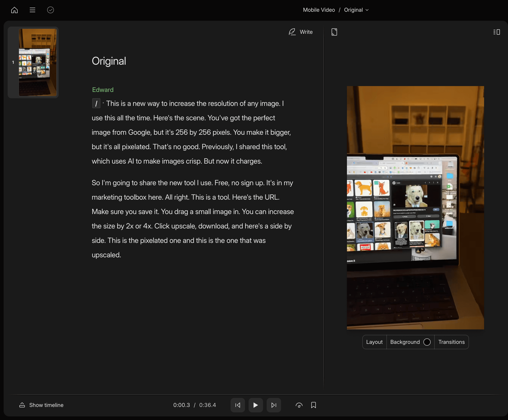Select the Layout tab
This screenshot has width=508, height=420.
(374, 342)
